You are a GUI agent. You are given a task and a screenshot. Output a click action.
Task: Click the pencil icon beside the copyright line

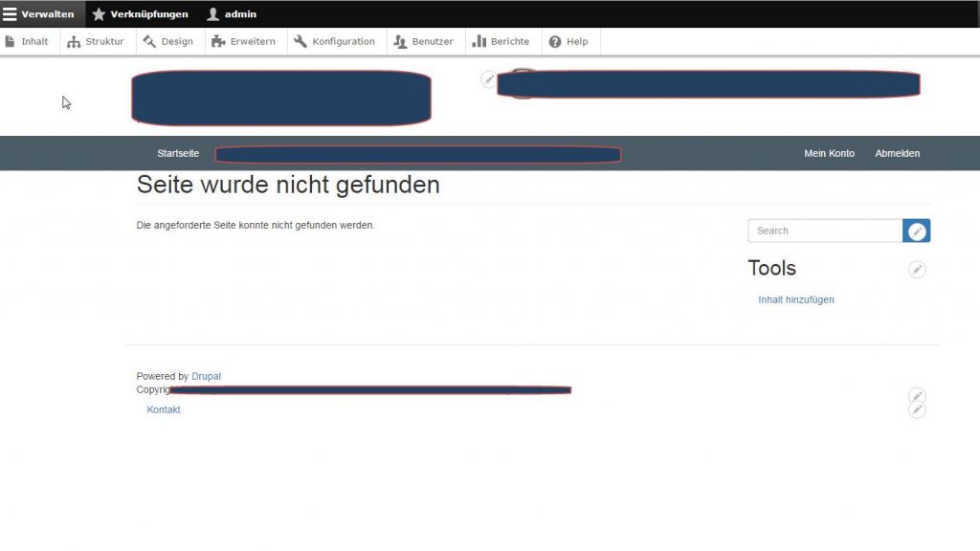pos(917,396)
